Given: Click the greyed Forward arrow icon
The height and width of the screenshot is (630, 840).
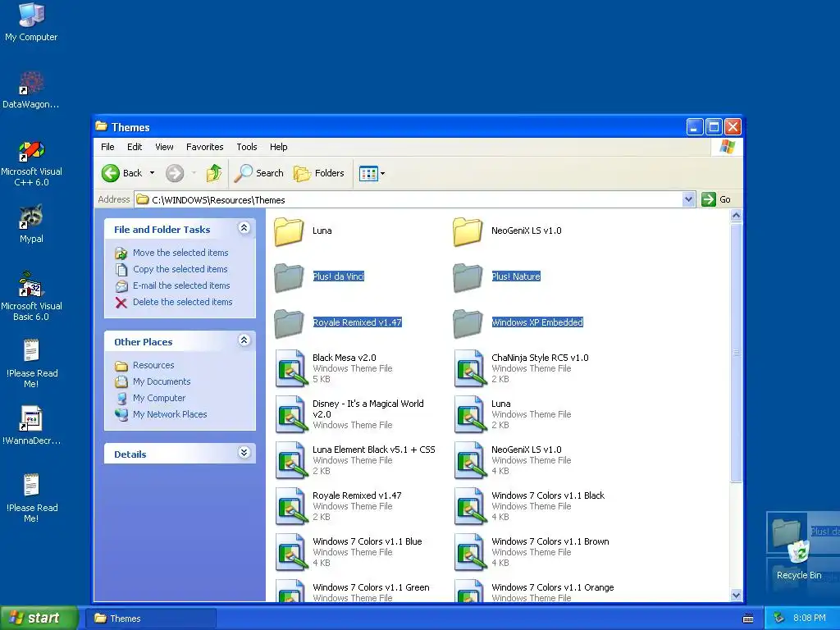Looking at the screenshot, I should click(175, 173).
